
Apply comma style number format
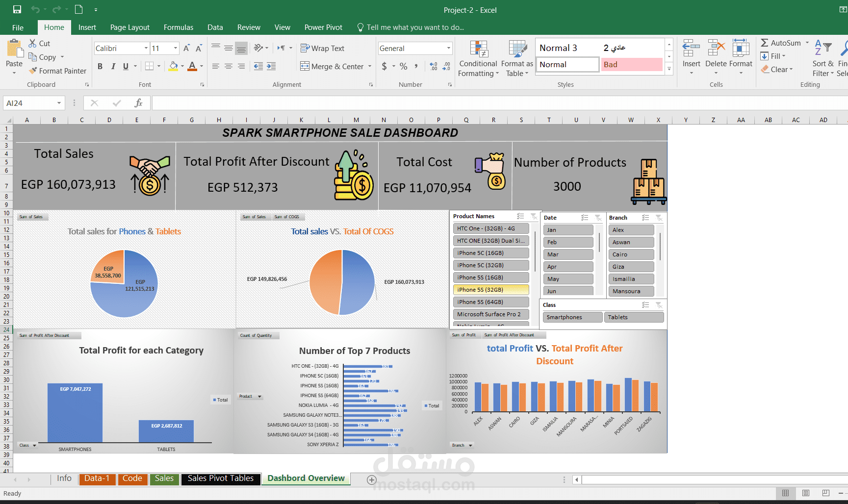416,66
